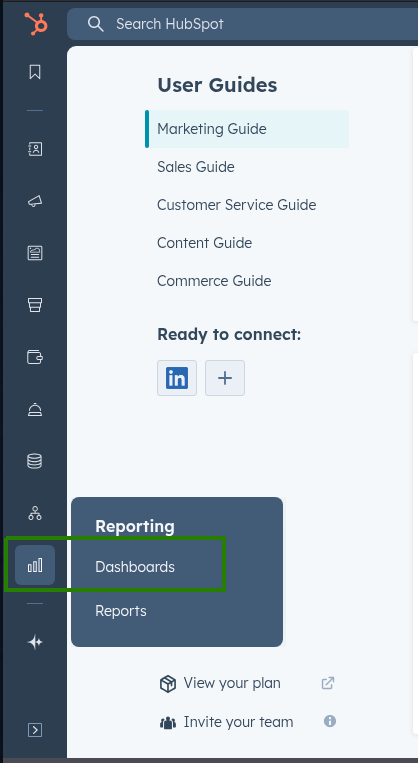This screenshot has width=418, height=763.
Task: Click the Ready to connect label
Action: pyautogui.click(x=229, y=334)
